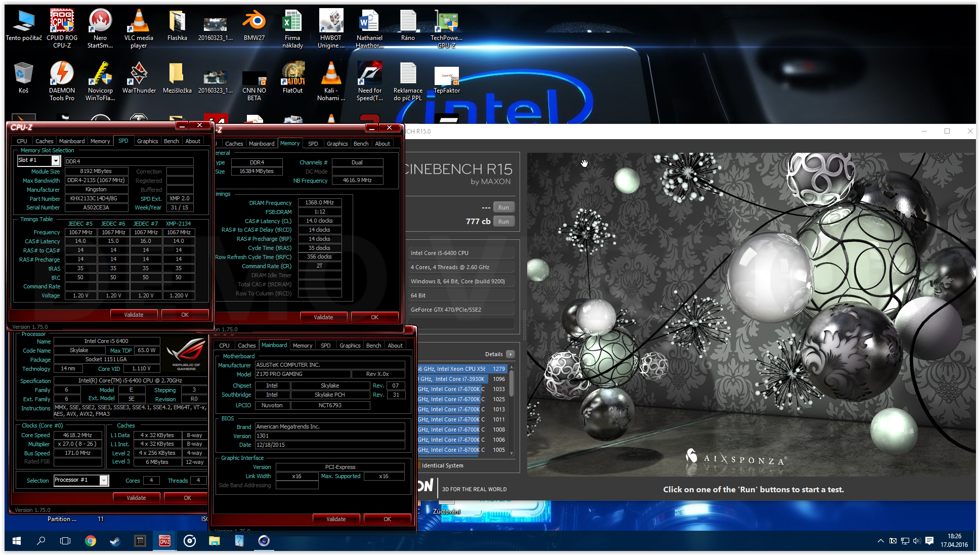The image size is (980, 555).
Task: Run the Cinebench CPU test (777 cb)
Action: pos(503,222)
